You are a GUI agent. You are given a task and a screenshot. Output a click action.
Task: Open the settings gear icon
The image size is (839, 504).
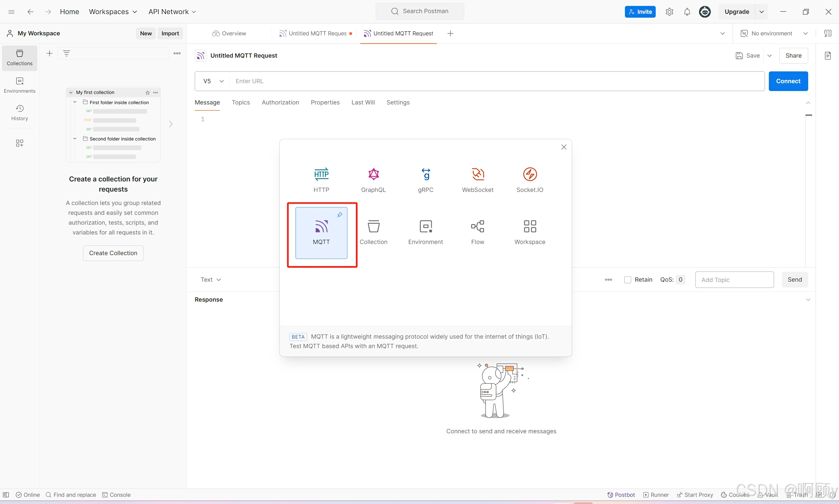click(x=669, y=12)
